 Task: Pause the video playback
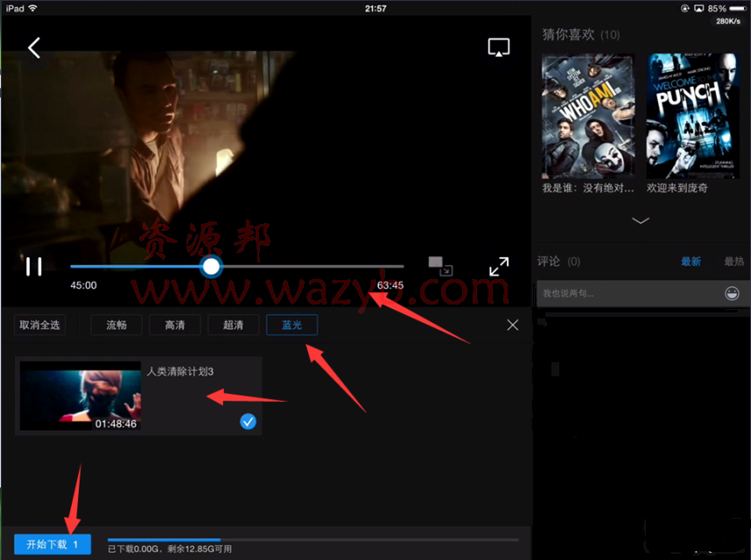[x=33, y=267]
